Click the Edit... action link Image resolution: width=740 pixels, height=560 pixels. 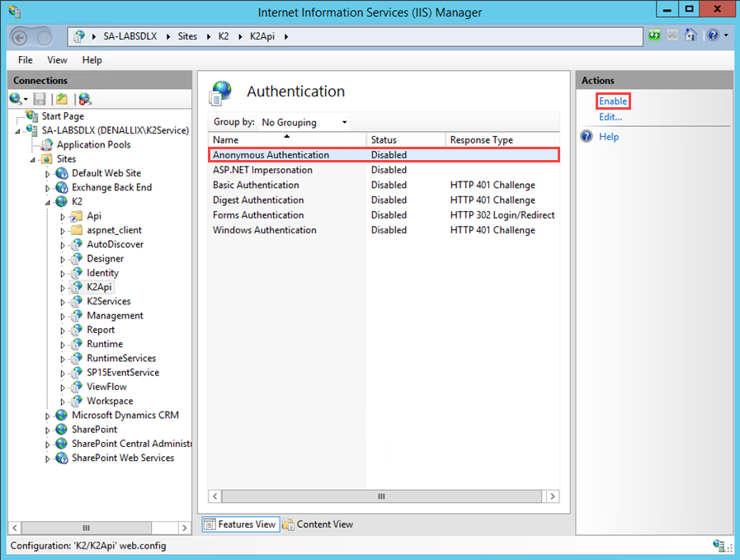tap(610, 117)
